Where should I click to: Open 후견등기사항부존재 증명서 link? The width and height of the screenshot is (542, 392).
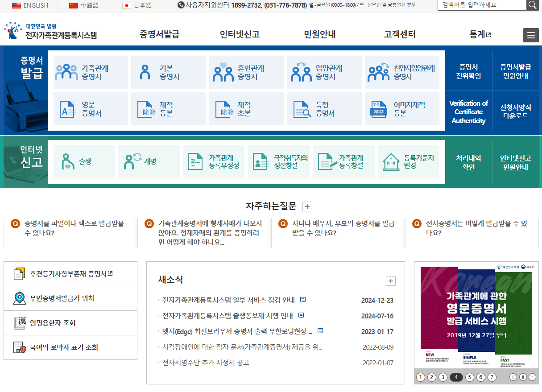(70, 274)
